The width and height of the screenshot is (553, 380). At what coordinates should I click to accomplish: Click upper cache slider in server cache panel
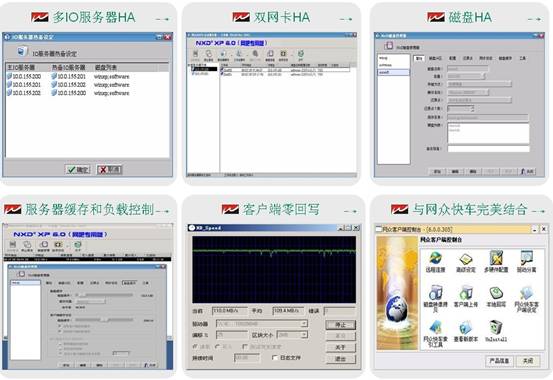tap(105, 295)
